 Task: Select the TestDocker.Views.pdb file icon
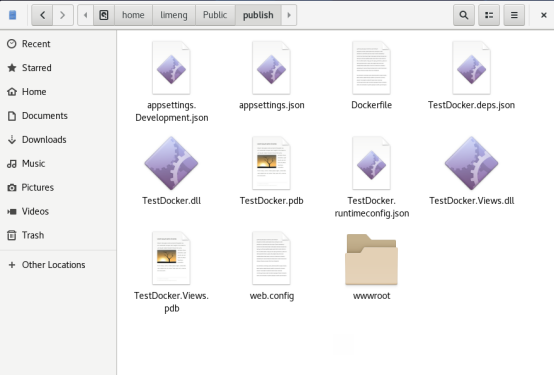click(x=171, y=258)
